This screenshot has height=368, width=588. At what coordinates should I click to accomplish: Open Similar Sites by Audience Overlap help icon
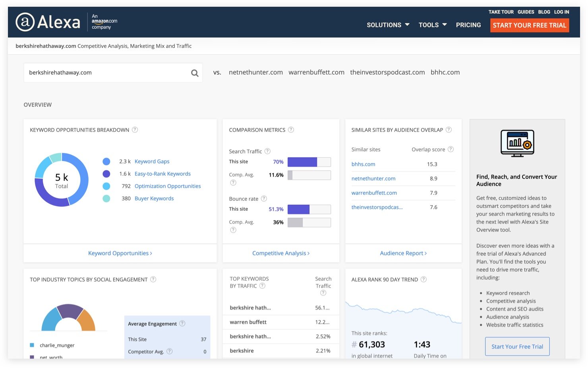point(449,130)
